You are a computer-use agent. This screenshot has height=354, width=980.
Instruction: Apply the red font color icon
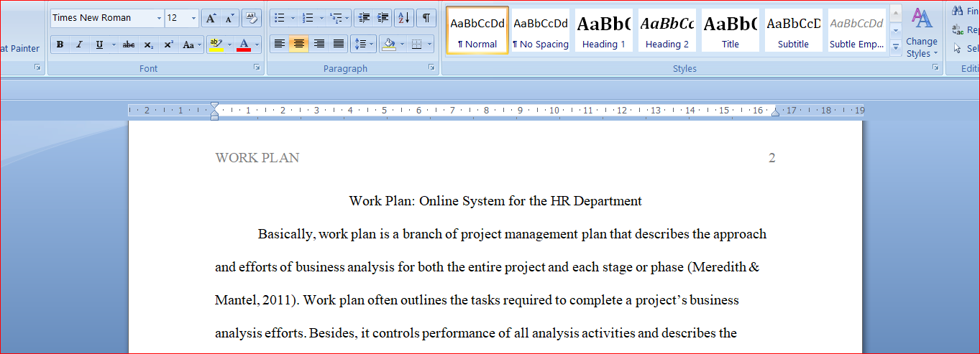pos(244,45)
